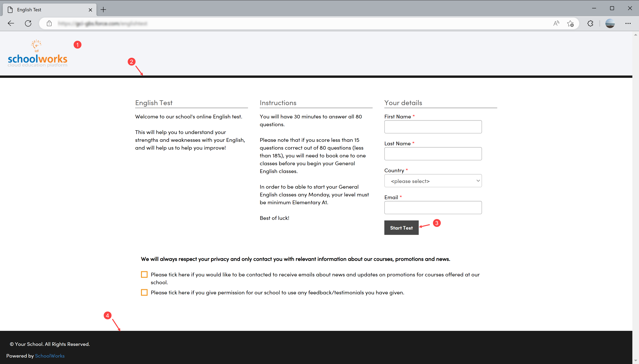
Task: Click the browser back arrow
Action: point(11,23)
